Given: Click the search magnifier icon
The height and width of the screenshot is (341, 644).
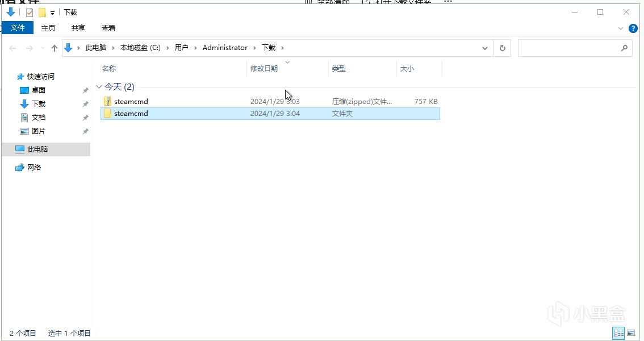Looking at the screenshot, I should [x=624, y=48].
